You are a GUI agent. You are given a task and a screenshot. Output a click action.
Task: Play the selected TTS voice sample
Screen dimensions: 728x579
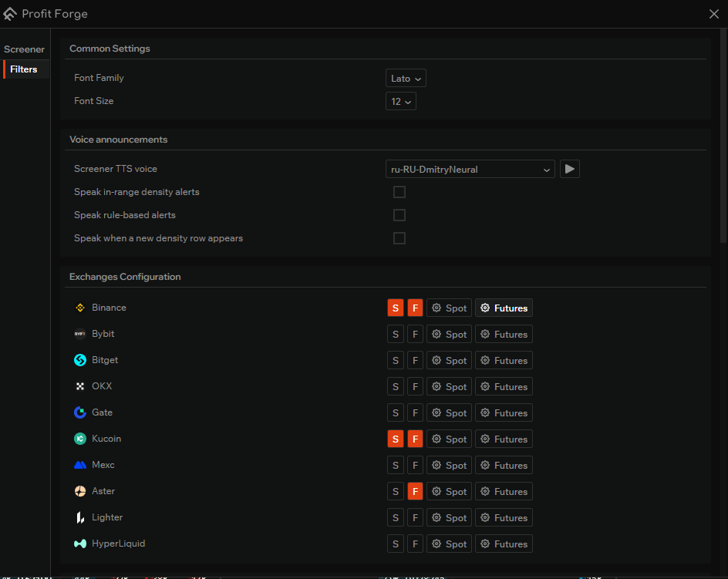point(570,169)
